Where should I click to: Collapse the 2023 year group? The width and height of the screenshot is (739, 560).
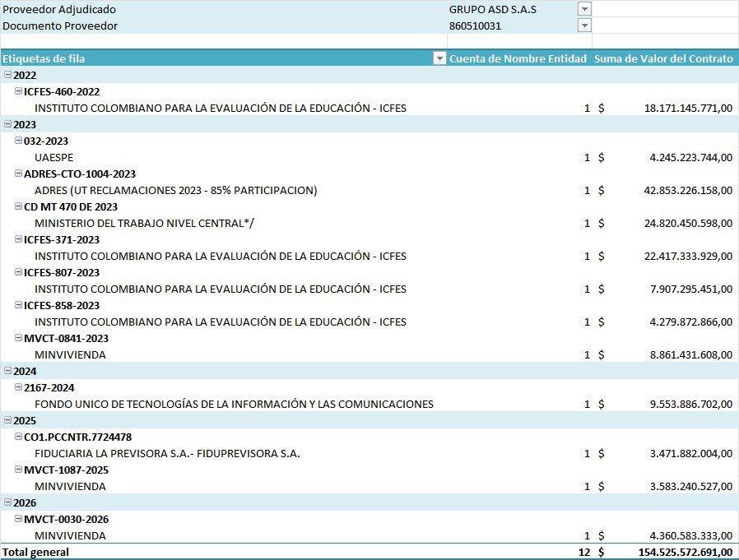tap(7, 124)
